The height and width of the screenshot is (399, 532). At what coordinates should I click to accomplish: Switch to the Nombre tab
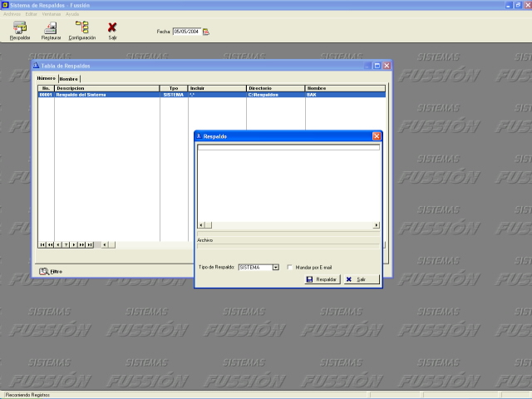69,78
